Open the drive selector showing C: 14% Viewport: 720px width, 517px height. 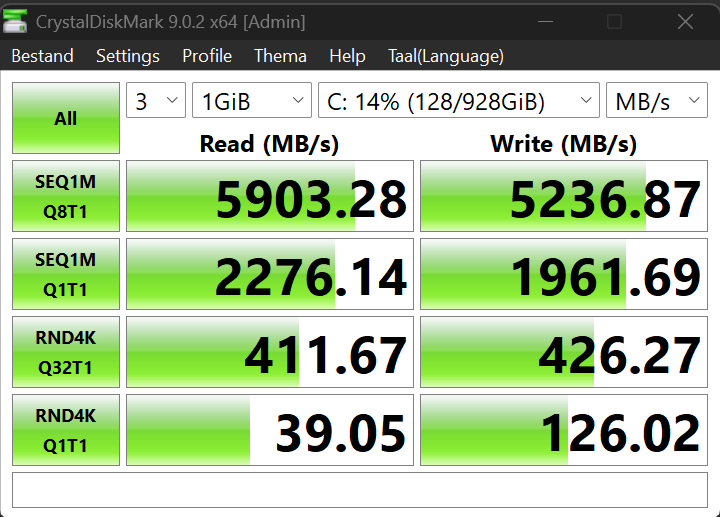tap(459, 100)
